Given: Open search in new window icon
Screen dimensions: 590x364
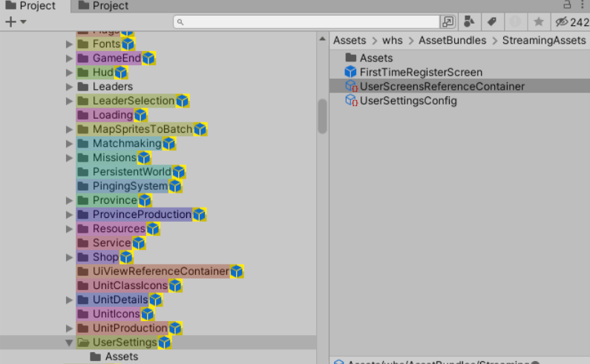Looking at the screenshot, I should 448,21.
